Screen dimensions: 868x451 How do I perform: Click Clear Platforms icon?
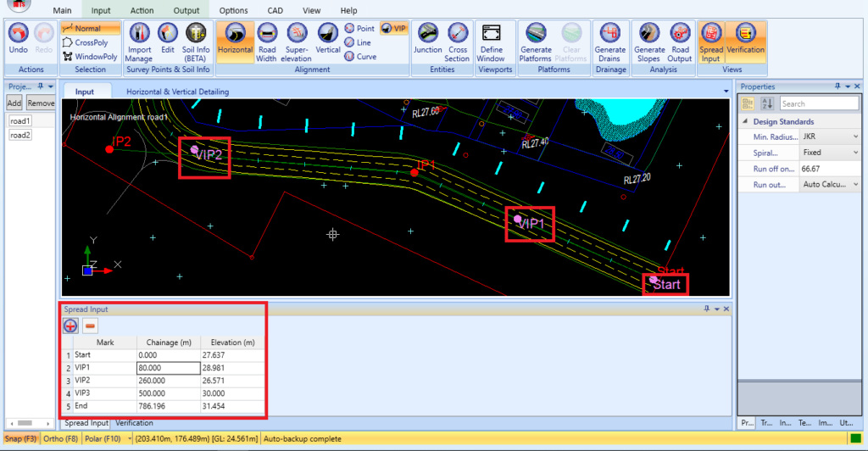[570, 42]
